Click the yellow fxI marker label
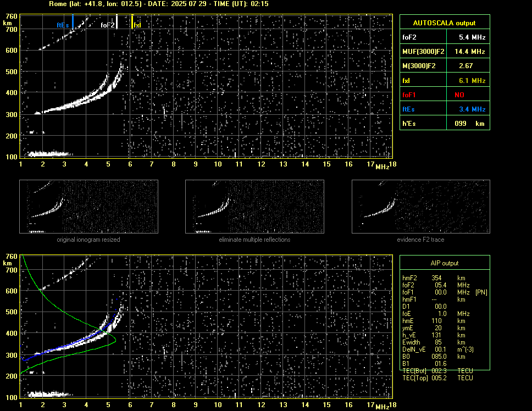The image size is (532, 411). [137, 25]
